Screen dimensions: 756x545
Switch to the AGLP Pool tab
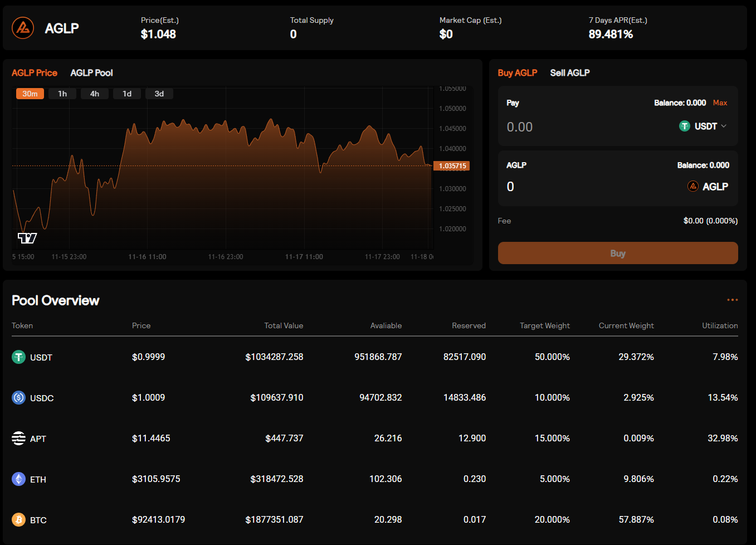[91, 73]
